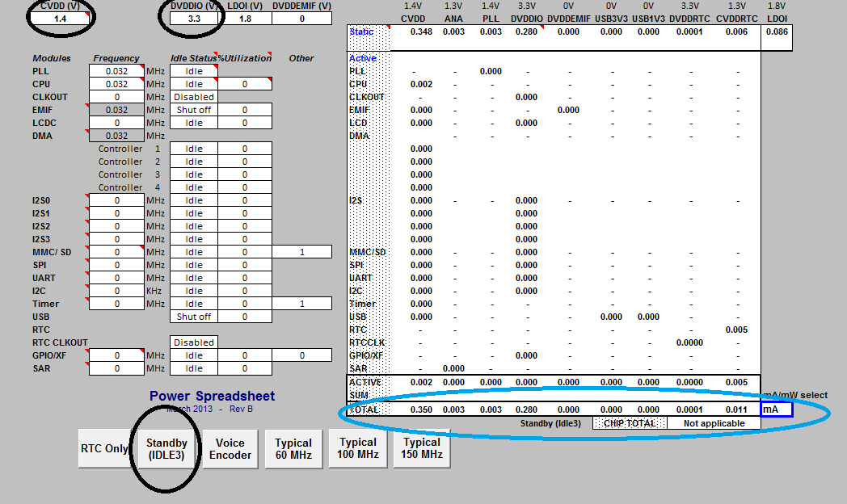The height and width of the screenshot is (504, 847).
Task: Change the LCDC Idle status cell
Action: [194, 123]
